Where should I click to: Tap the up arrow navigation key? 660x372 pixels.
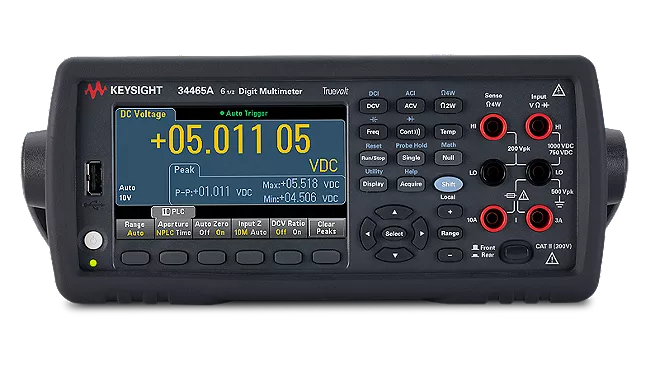[x=394, y=212]
